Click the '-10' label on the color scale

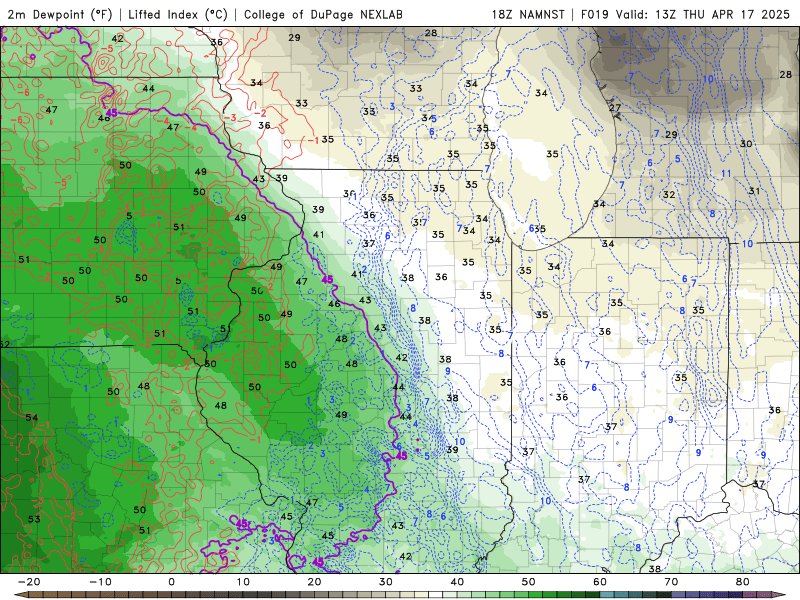tap(100, 582)
